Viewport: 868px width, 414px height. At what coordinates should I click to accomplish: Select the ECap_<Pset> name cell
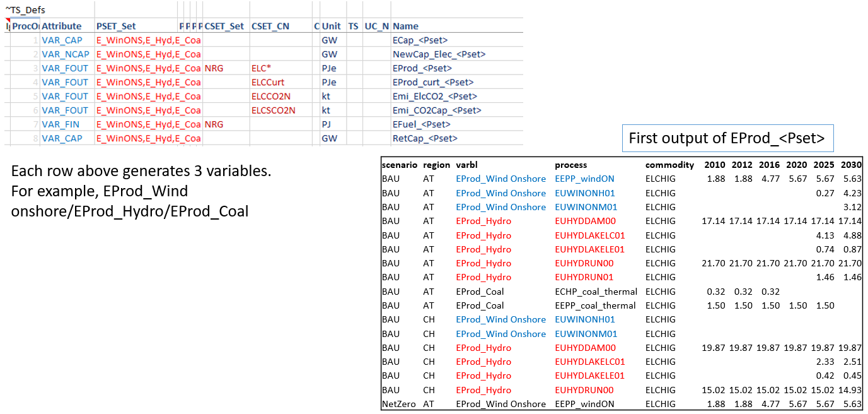point(420,40)
